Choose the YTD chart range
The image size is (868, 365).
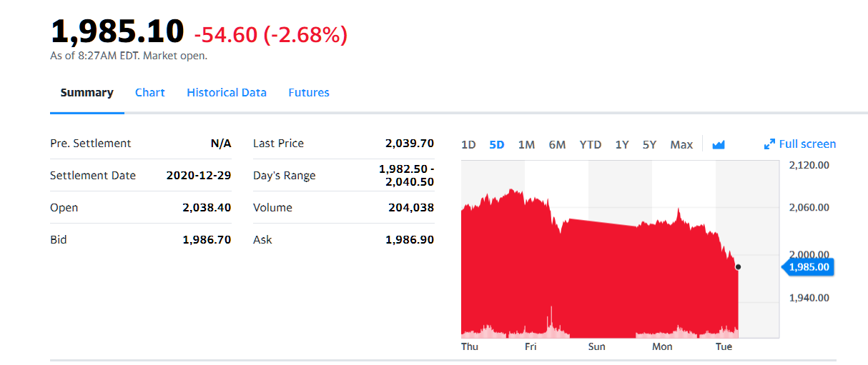tap(590, 145)
